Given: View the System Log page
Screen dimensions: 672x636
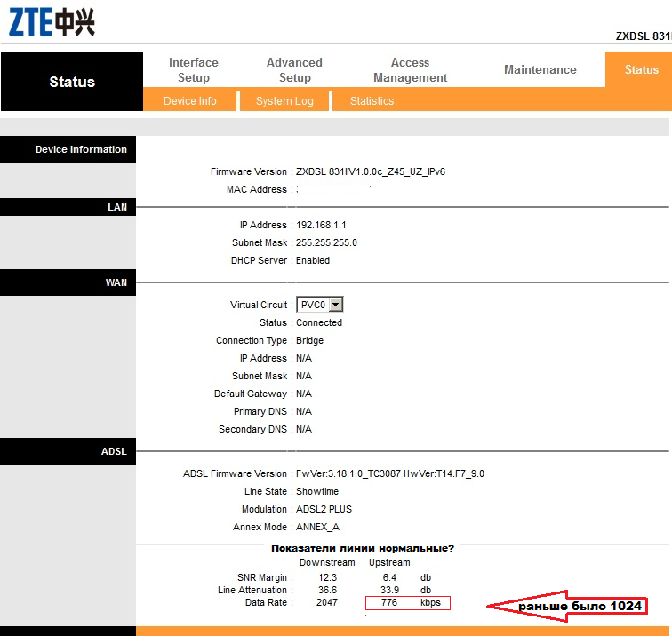Looking at the screenshot, I should 284,101.
